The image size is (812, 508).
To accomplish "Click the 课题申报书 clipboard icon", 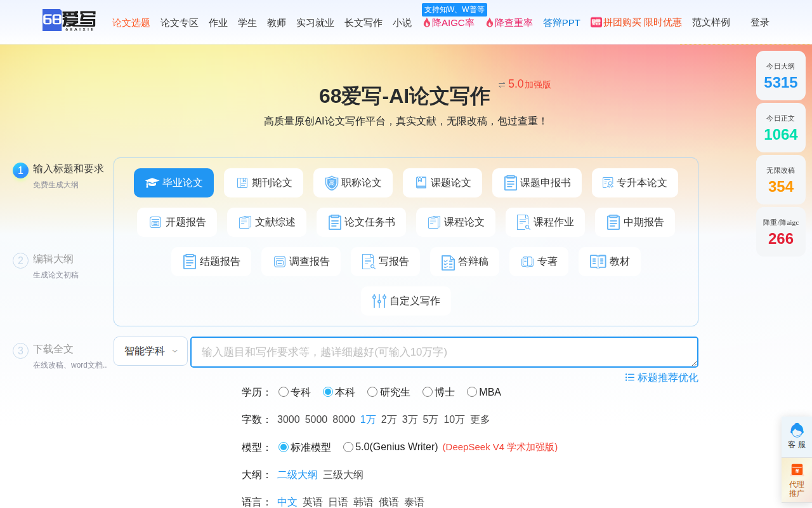I will pyautogui.click(x=511, y=183).
